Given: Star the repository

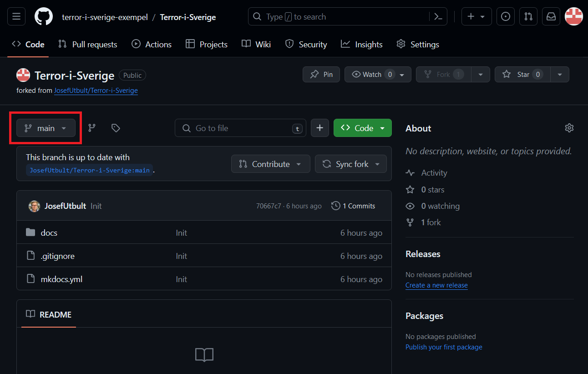Looking at the screenshot, I should (x=523, y=75).
